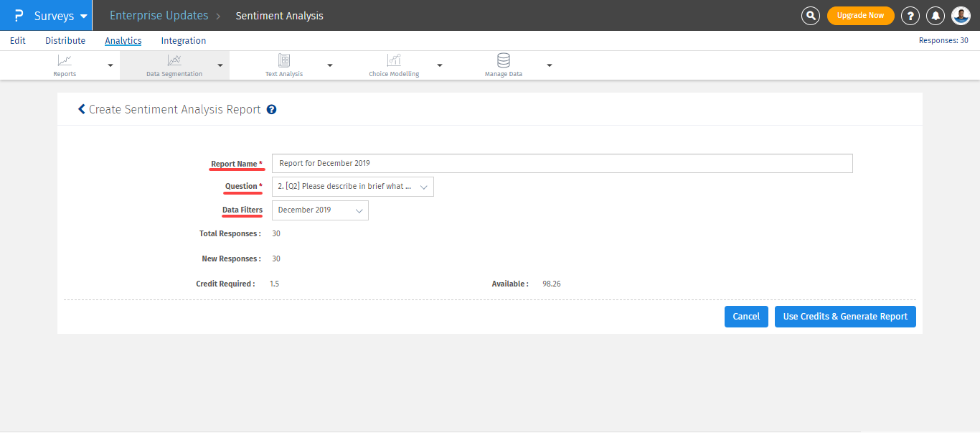Click the user profile avatar
Viewport: 980px width, 433px height.
961,16
